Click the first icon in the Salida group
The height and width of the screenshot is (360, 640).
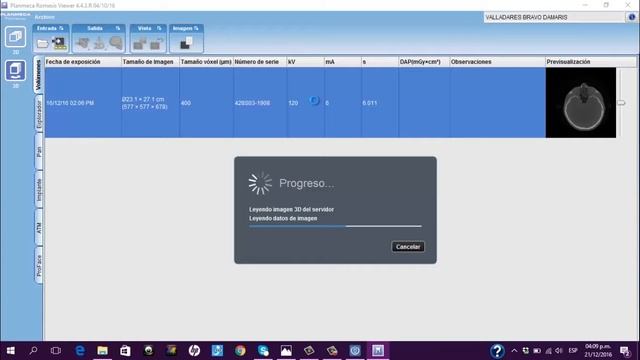tap(83, 43)
